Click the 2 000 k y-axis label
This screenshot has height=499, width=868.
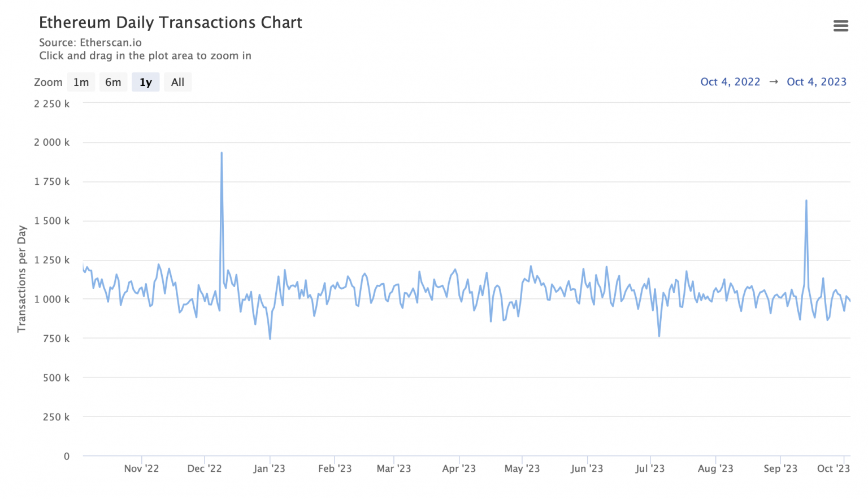pos(51,142)
